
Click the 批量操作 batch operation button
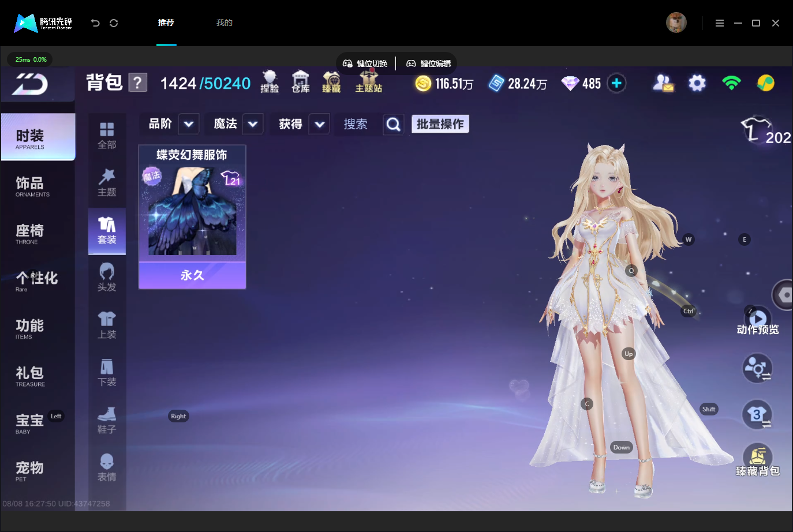(x=440, y=124)
